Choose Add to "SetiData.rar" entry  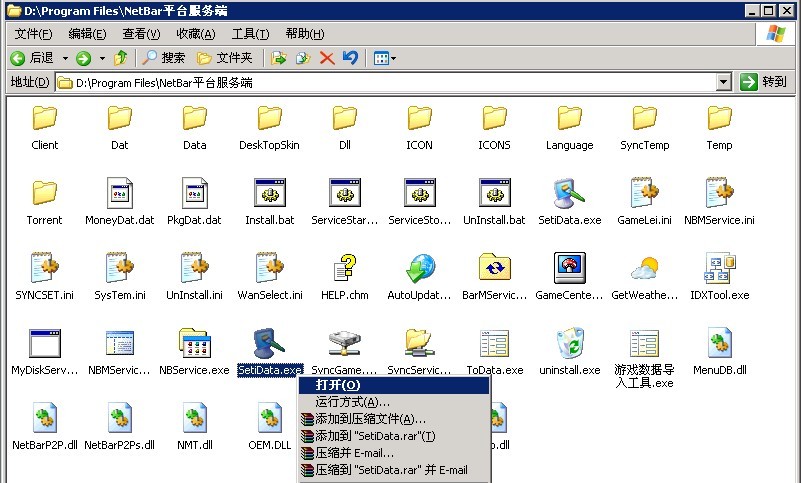(394, 436)
